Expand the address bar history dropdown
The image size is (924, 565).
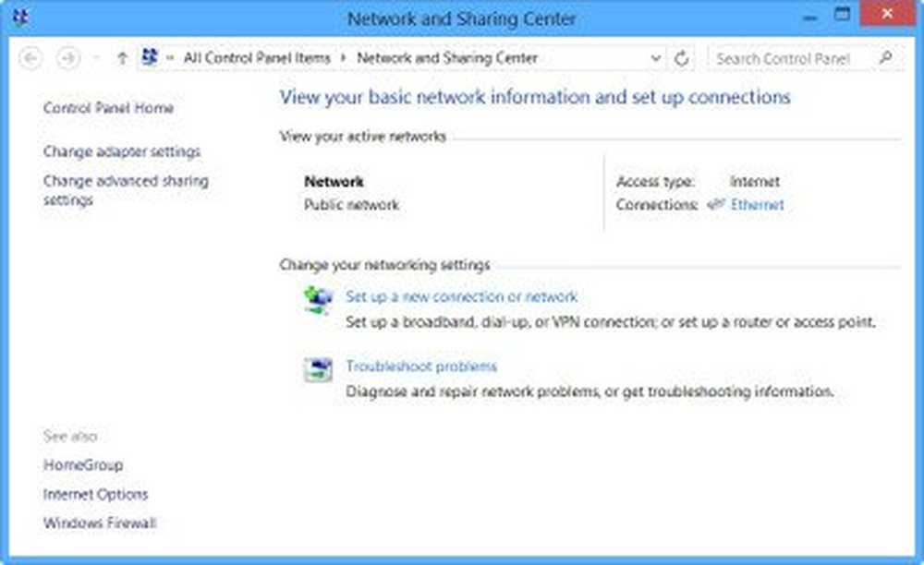656,58
